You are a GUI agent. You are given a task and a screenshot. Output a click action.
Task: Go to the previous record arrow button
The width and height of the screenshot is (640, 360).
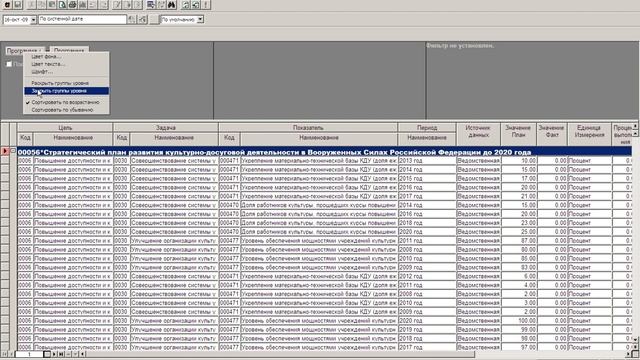tap(11, 354)
